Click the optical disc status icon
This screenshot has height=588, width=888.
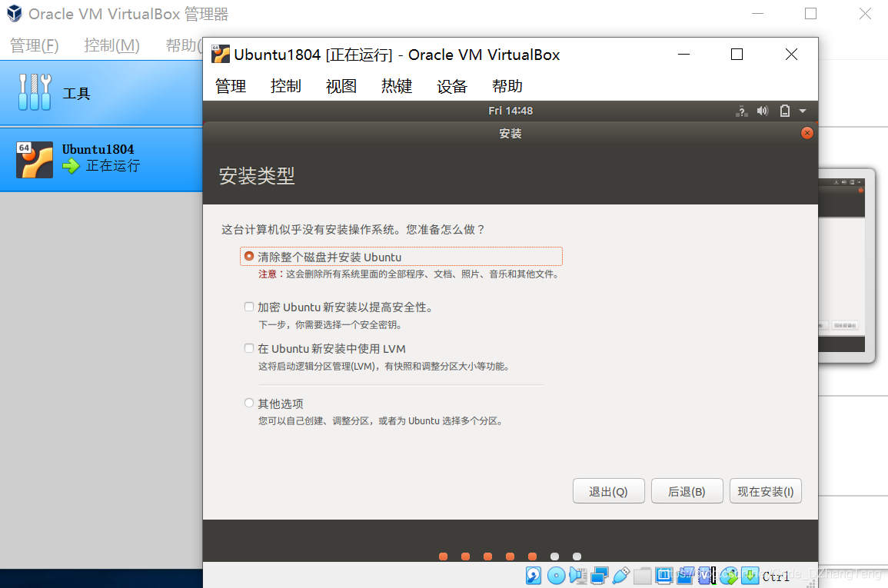(556, 576)
